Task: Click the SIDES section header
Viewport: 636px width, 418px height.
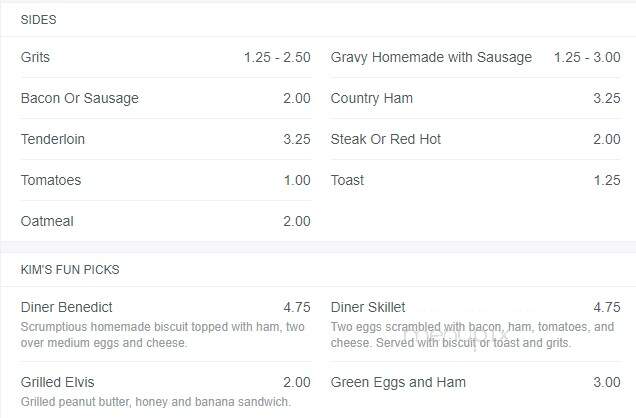Action: (x=39, y=19)
